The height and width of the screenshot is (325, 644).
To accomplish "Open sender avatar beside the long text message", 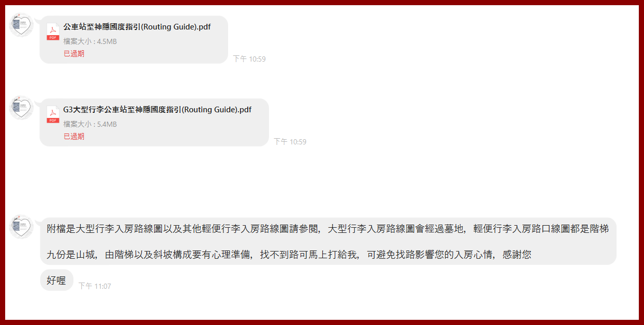I will (x=21, y=226).
